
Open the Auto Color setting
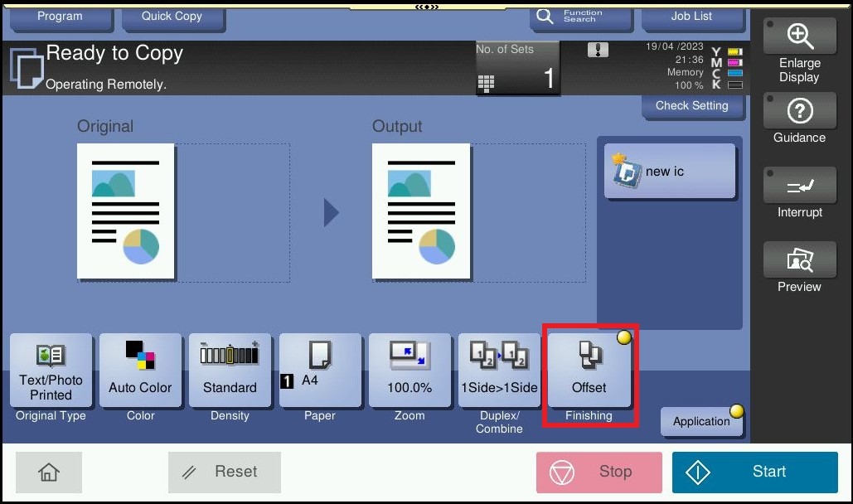(140, 370)
